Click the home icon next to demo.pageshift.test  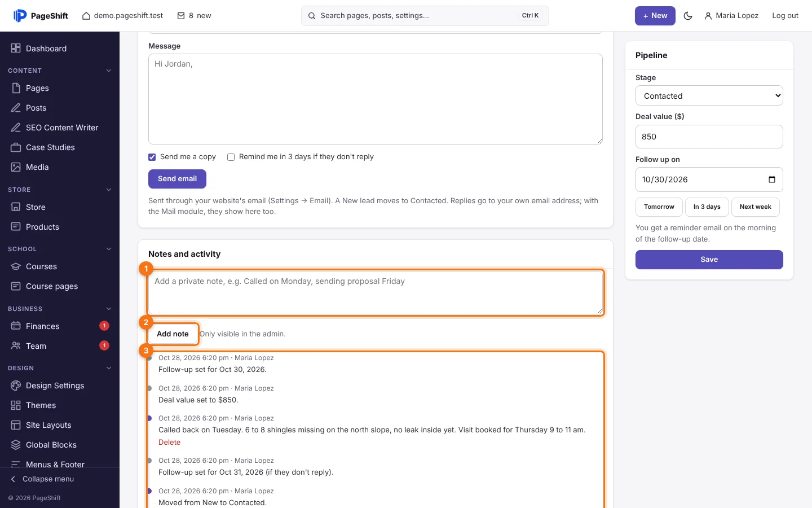pyautogui.click(x=86, y=16)
